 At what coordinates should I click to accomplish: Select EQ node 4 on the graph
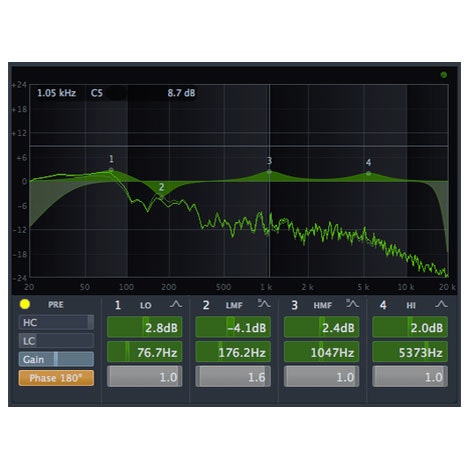[368, 173]
